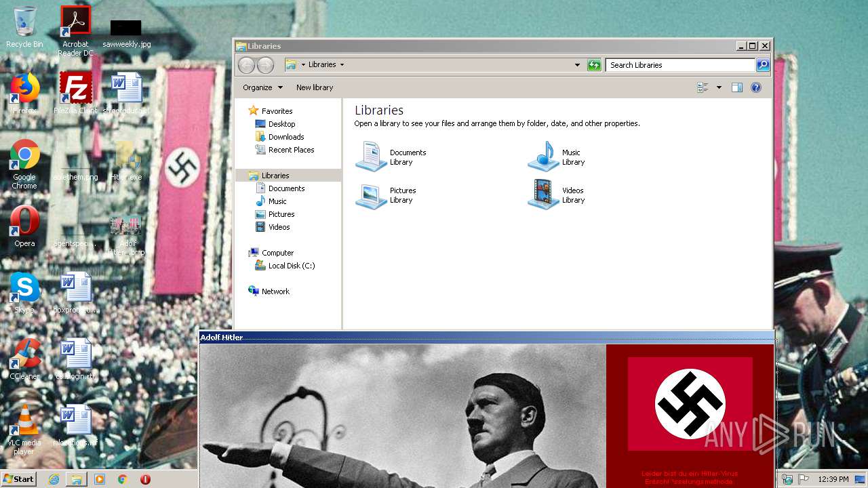Click the Libraries breadcrumb in address bar

tap(322, 65)
